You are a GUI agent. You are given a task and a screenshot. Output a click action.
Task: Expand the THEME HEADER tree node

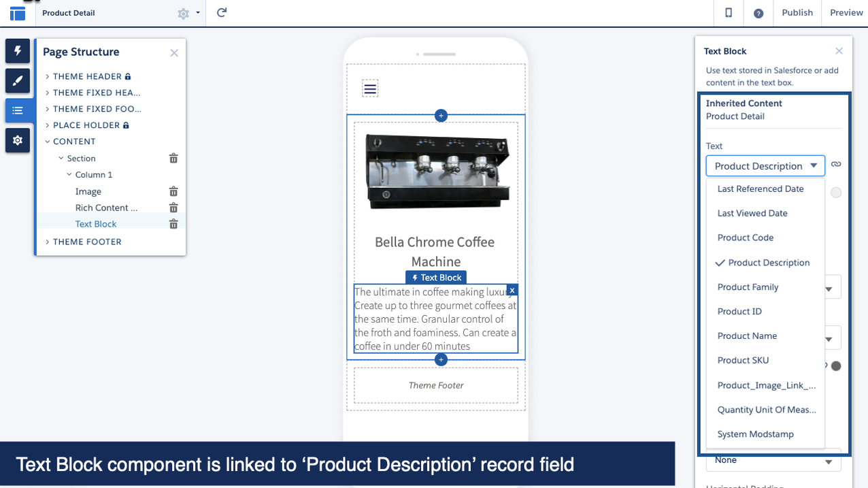pos(48,77)
